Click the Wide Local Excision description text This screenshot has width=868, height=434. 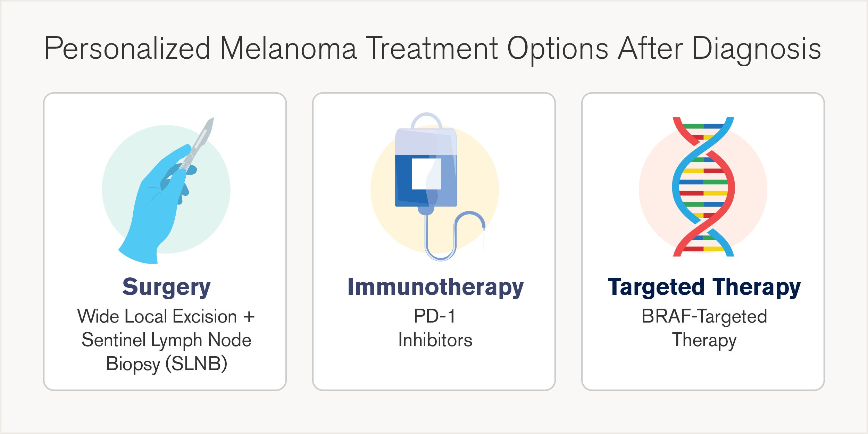[x=166, y=316]
